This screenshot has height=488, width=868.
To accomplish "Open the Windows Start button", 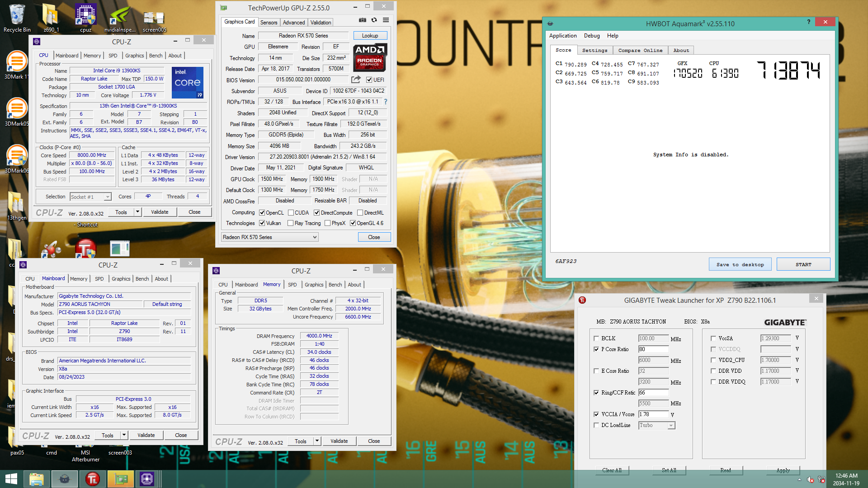I will click(11, 479).
